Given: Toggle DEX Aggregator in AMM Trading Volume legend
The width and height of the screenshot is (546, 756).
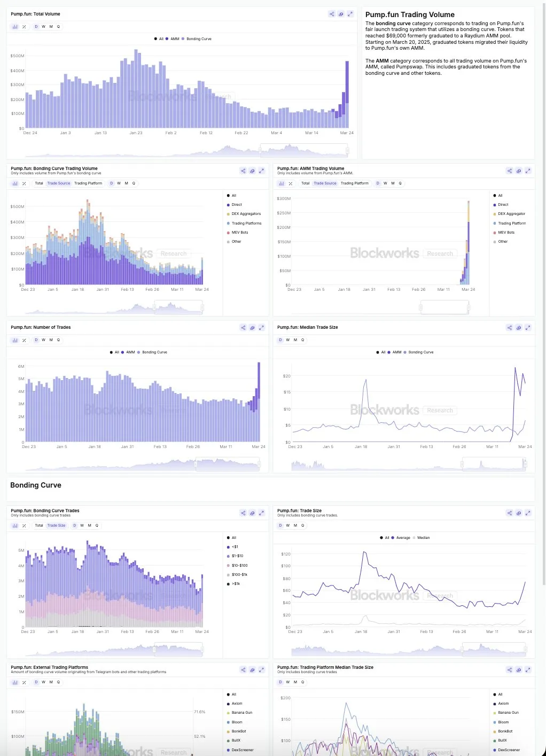Looking at the screenshot, I should [x=510, y=214].
